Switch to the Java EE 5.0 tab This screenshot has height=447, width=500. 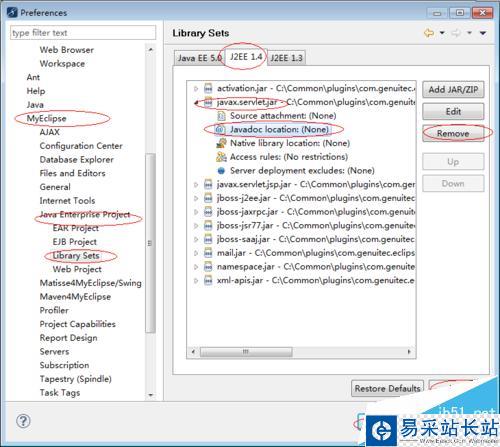[199, 58]
